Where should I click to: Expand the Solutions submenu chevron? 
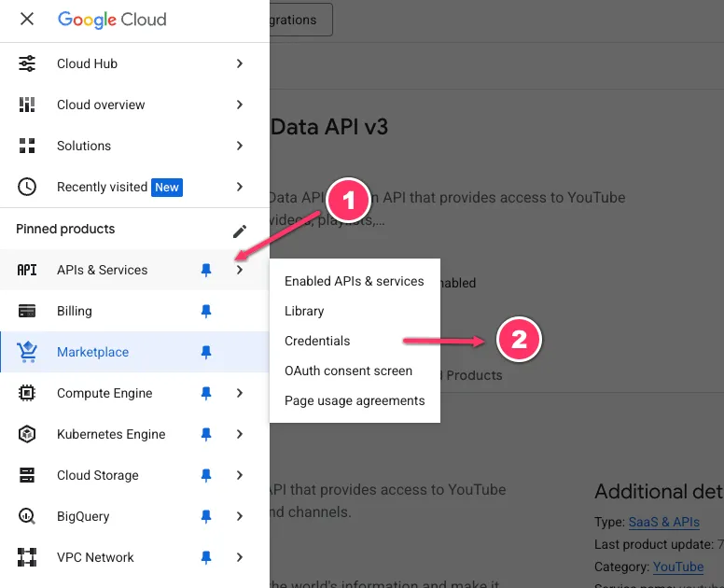239,146
